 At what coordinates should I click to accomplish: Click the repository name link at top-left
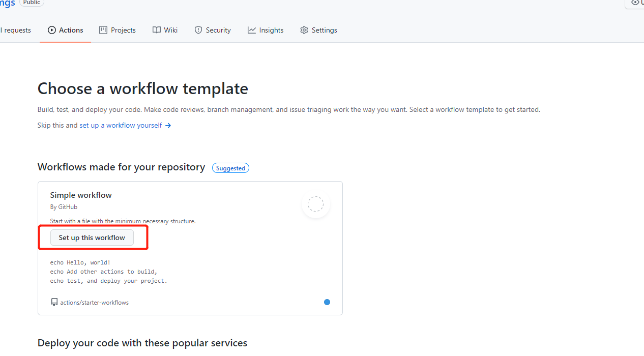[7, 4]
